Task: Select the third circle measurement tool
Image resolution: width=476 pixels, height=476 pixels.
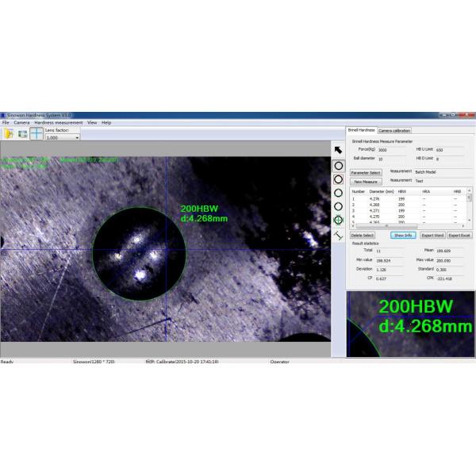Action: click(x=338, y=193)
